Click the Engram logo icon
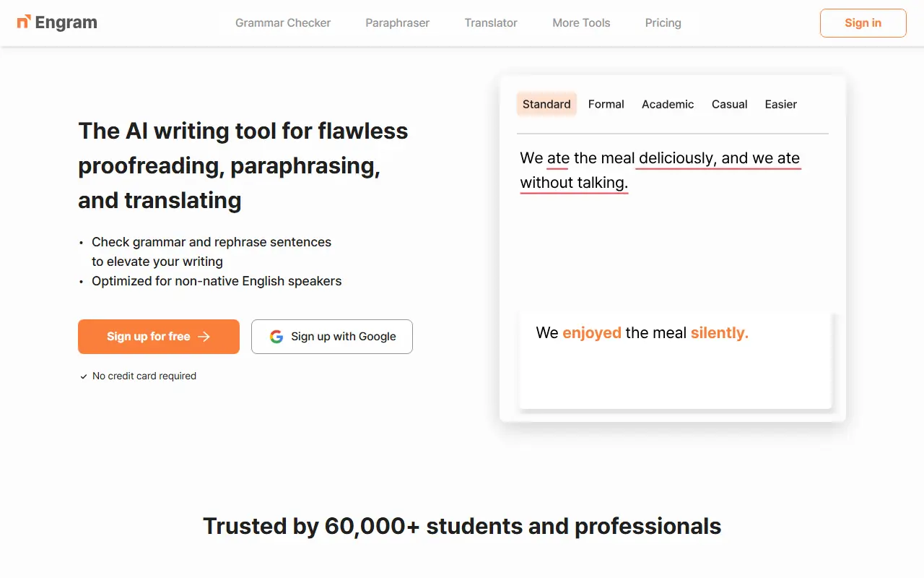This screenshot has height=578, width=924. tap(24, 22)
